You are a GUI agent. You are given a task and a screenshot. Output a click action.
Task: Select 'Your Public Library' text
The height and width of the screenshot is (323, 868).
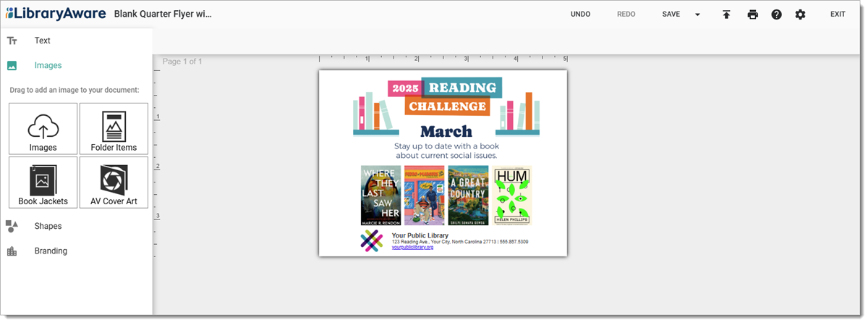tap(420, 235)
